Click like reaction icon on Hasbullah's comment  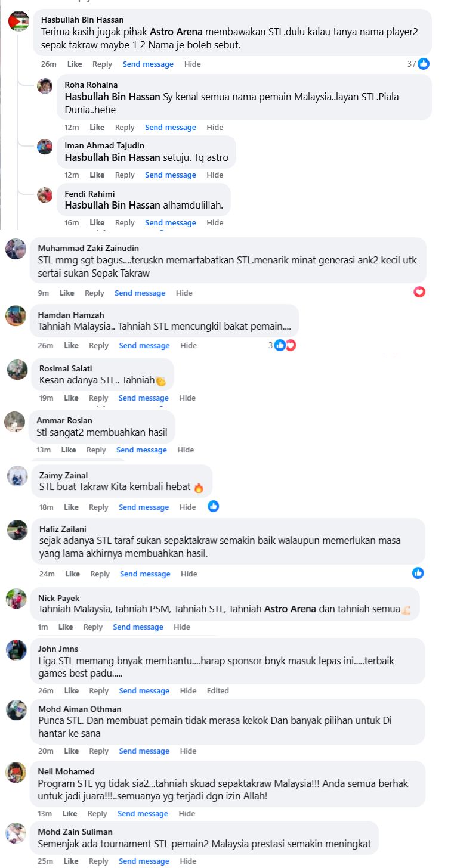(424, 64)
